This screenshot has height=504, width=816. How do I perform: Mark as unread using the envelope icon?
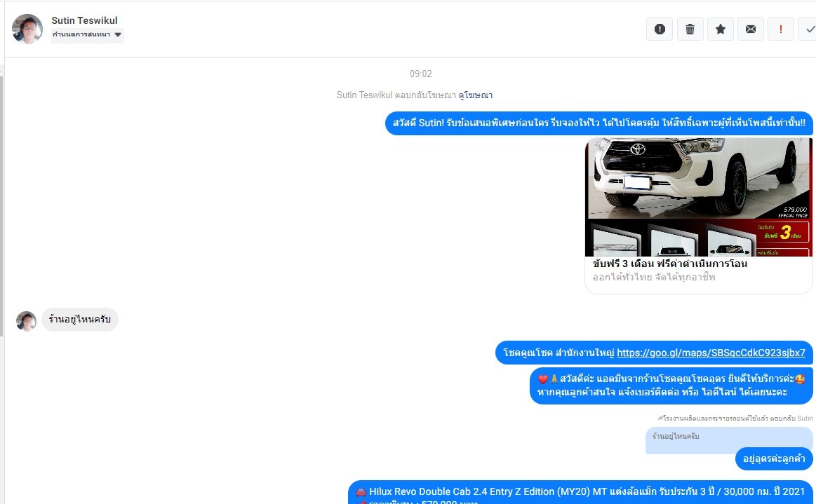[751, 29]
